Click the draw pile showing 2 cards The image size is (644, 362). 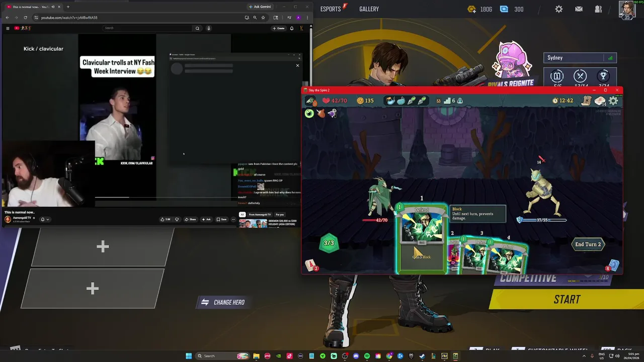311,265
